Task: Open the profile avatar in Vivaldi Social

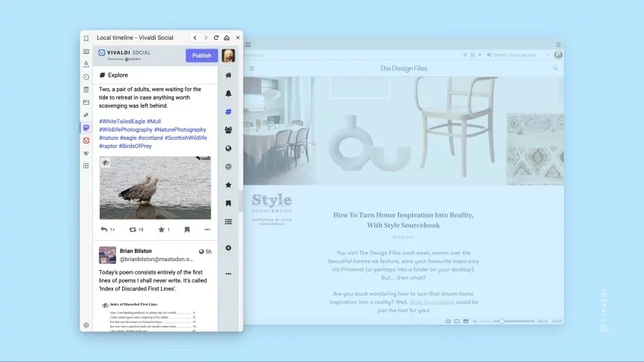Action: [x=228, y=55]
